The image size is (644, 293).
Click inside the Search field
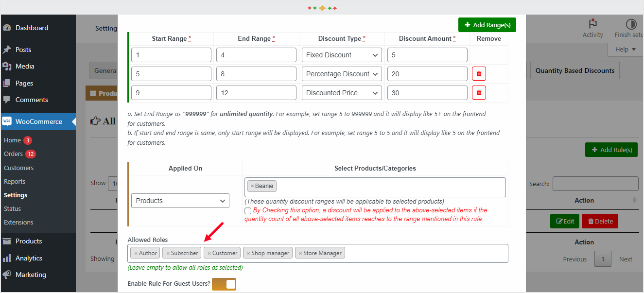click(x=595, y=183)
